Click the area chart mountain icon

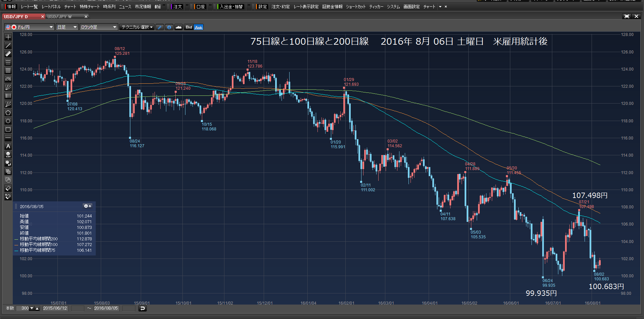(179, 27)
